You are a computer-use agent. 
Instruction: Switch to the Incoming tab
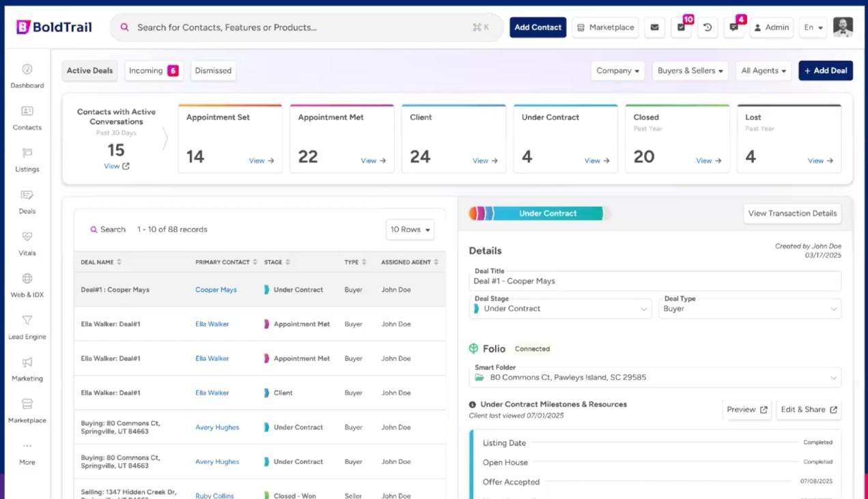pos(154,70)
